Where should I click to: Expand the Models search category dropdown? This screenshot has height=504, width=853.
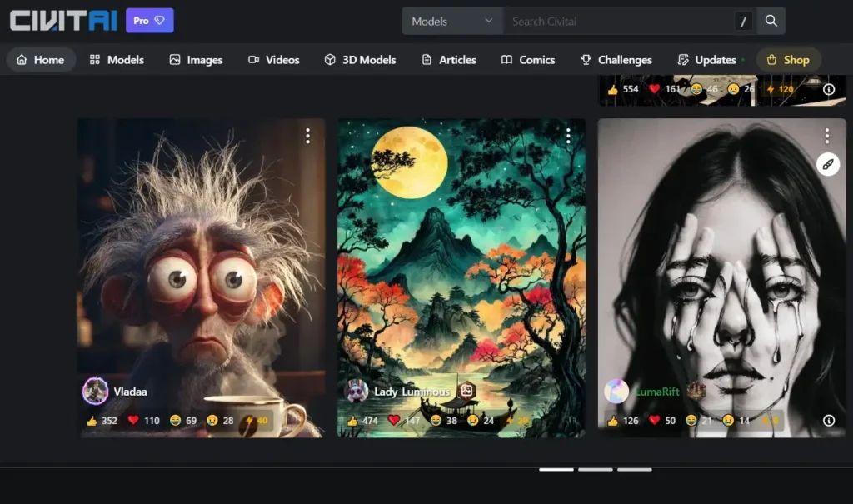452,21
